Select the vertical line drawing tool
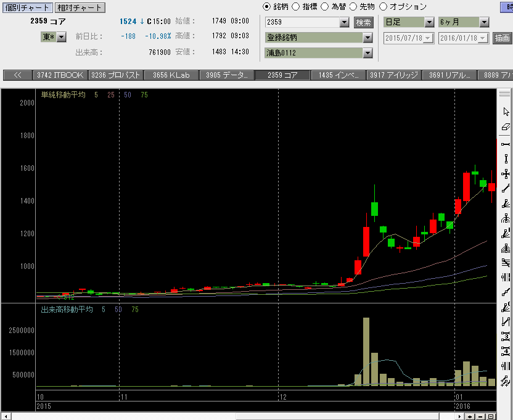Viewport: 513px width, 420px height. tap(506, 159)
